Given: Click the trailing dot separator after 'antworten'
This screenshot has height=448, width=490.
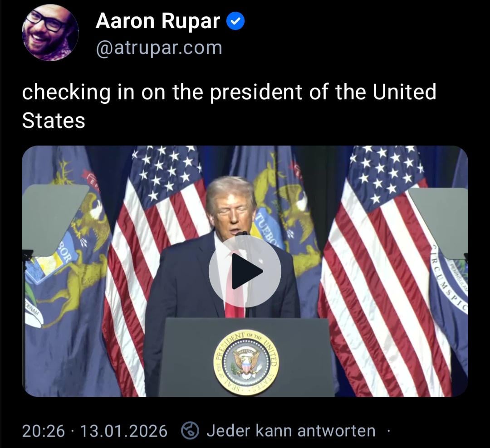Looking at the screenshot, I should (x=388, y=431).
